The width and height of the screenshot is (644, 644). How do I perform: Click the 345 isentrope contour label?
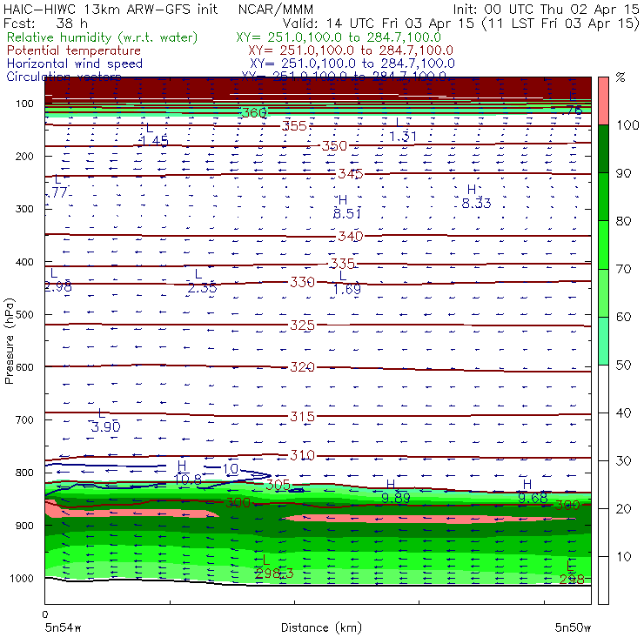coord(351,174)
